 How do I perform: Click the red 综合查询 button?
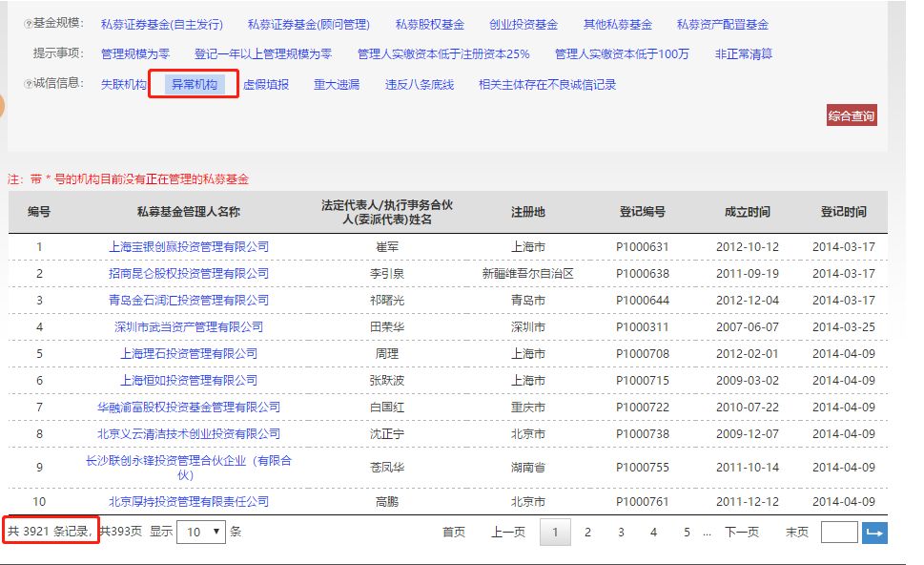click(852, 115)
